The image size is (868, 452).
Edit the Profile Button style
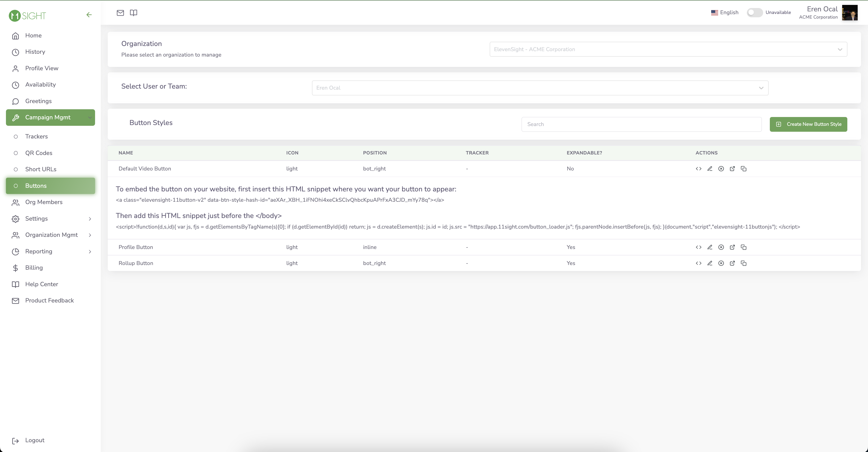tap(710, 247)
